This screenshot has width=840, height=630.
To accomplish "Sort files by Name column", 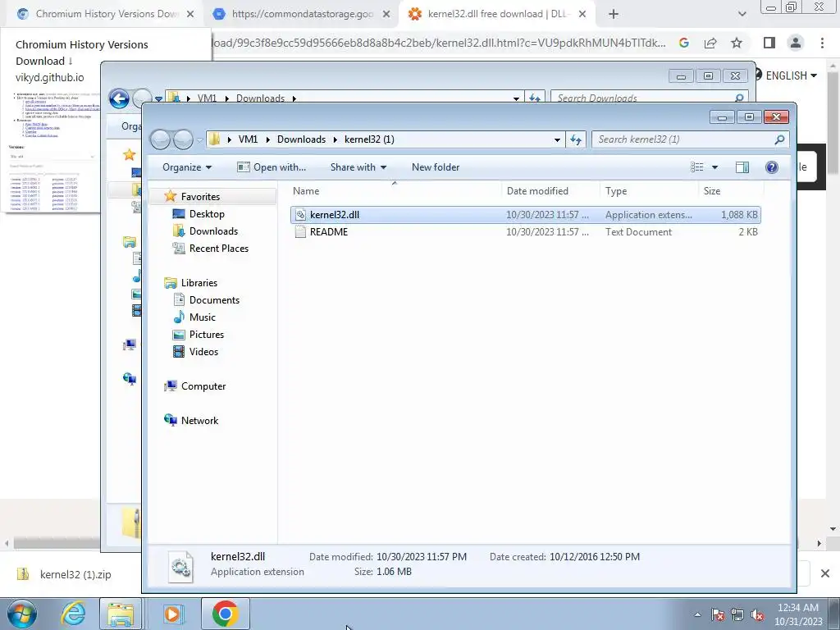I will click(x=306, y=190).
